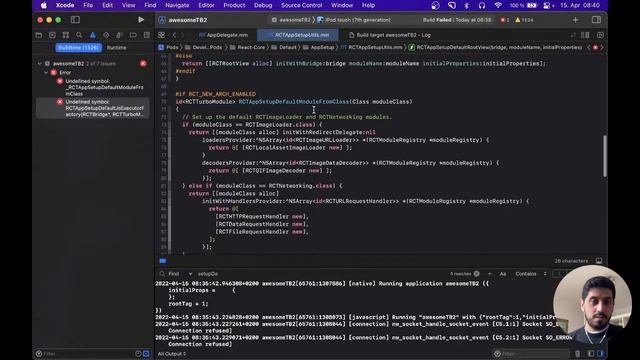
Task: Toggle the variables view pane button
Action: click(591, 354)
